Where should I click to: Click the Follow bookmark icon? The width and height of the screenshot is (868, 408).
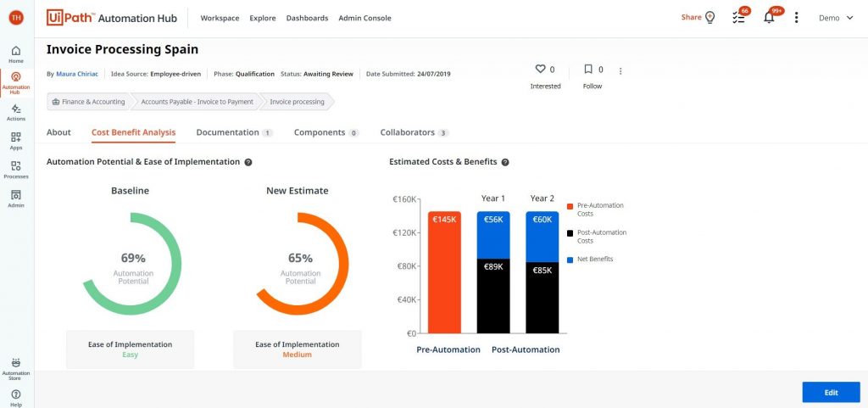tap(588, 70)
